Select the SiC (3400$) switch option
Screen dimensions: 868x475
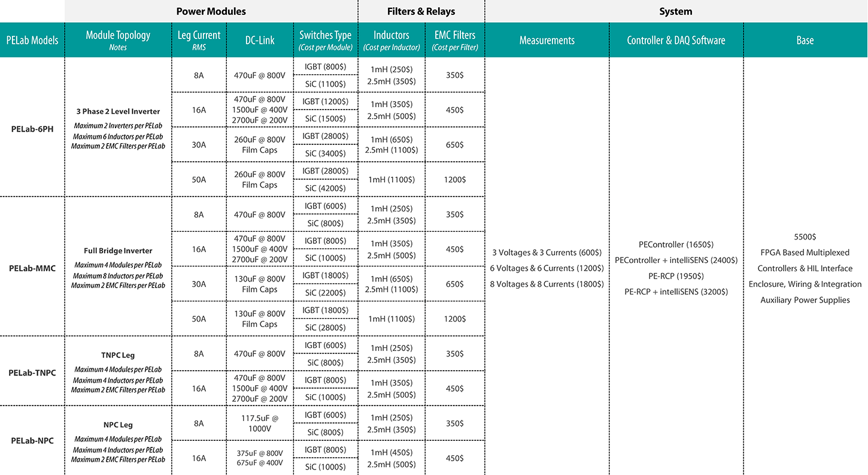pyautogui.click(x=326, y=153)
